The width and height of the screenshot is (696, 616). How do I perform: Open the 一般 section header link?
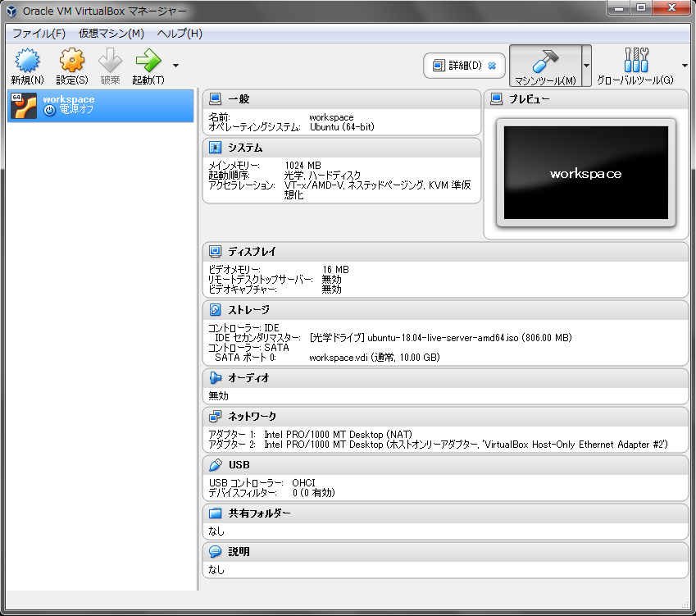point(239,99)
